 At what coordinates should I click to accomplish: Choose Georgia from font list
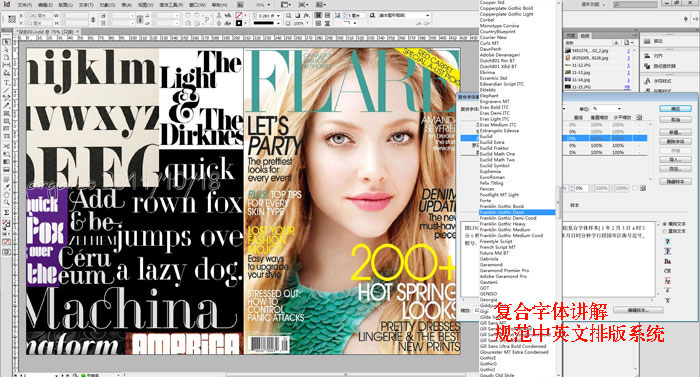pos(488,299)
